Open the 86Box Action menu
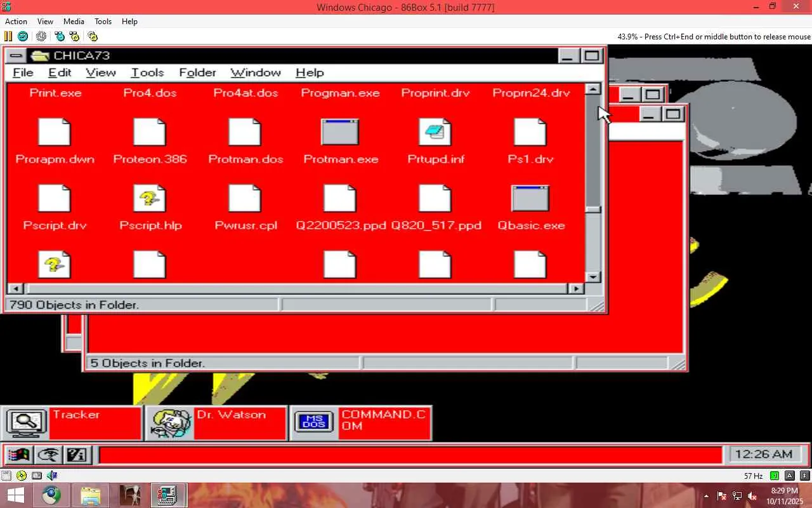Screen dimensions: 812x508 tap(16, 22)
